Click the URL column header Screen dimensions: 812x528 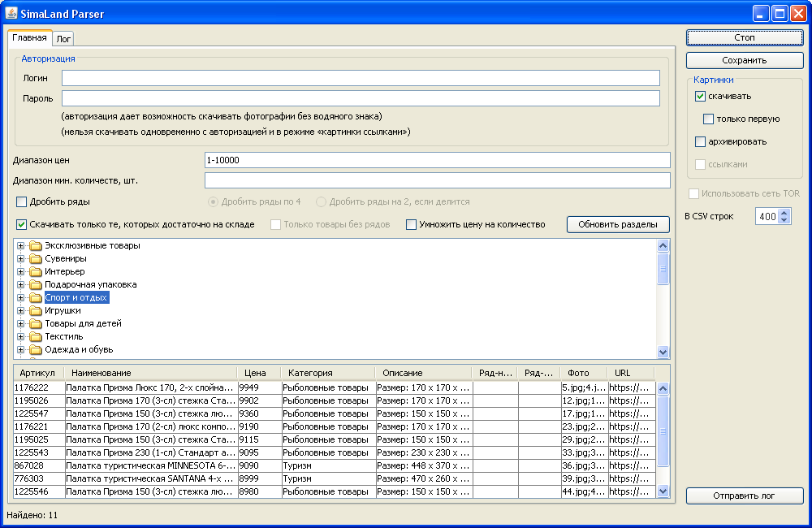[x=631, y=373]
